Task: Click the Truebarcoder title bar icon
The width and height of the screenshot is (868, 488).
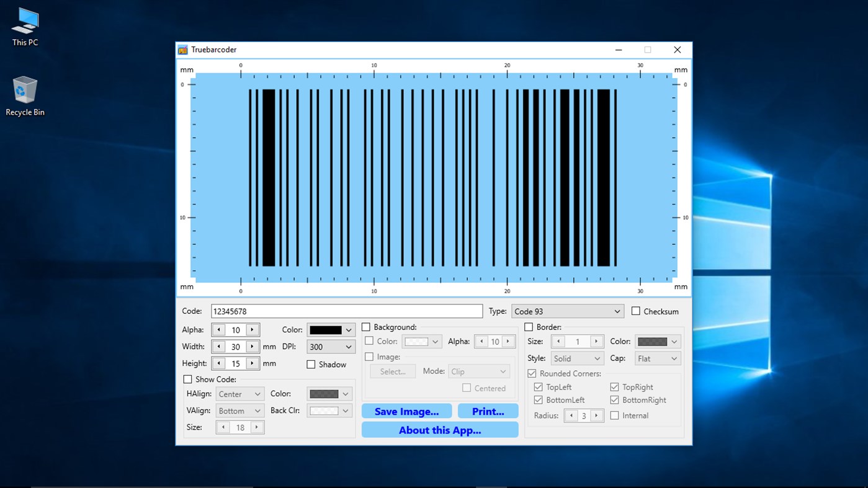Action: (x=182, y=50)
